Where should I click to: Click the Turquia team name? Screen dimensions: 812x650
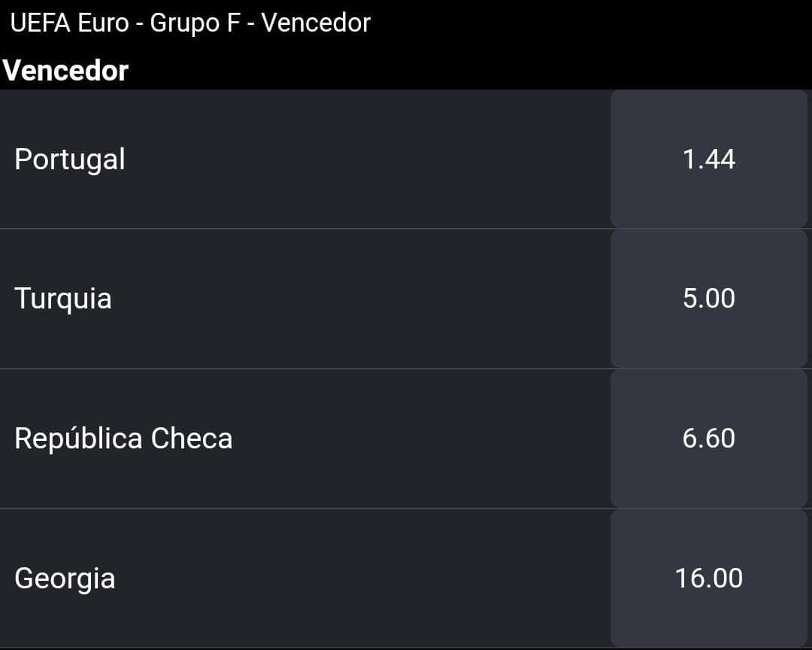[63, 299]
